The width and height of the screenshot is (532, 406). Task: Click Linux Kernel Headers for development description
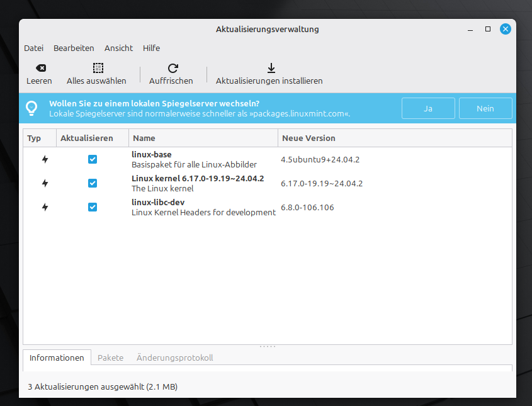203,212
